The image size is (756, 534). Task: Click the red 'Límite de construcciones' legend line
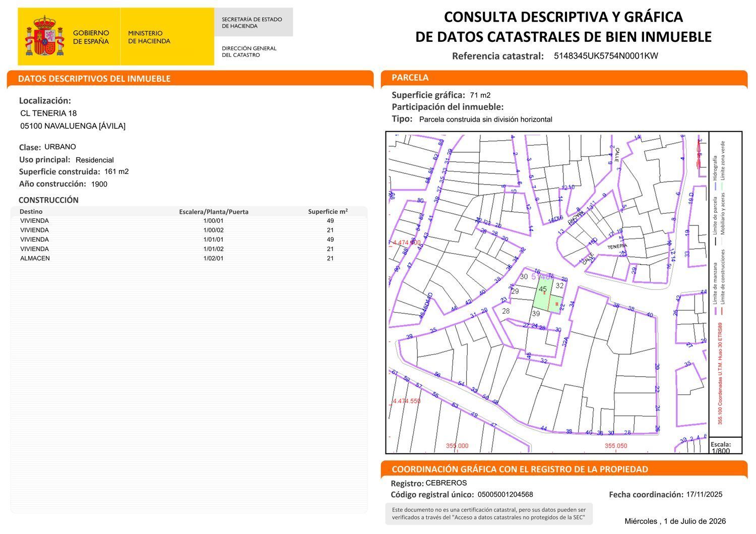pos(722,311)
